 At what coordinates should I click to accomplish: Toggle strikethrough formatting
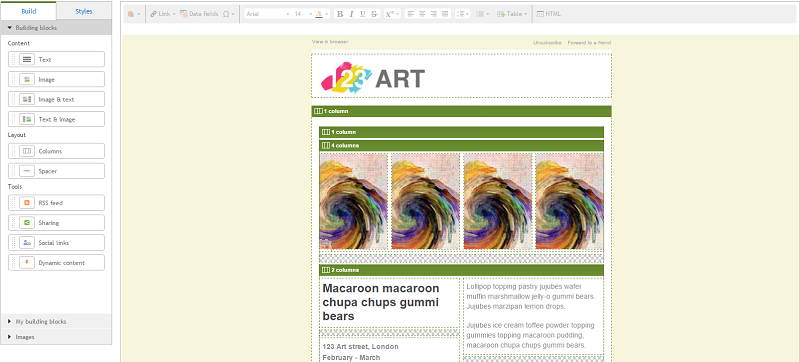click(x=374, y=14)
